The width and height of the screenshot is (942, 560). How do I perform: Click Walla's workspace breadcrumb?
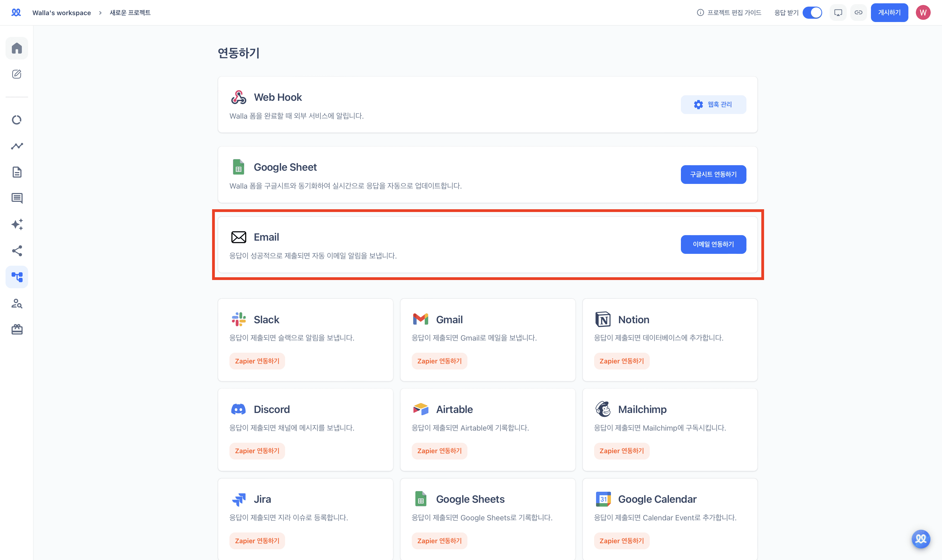[x=61, y=12]
